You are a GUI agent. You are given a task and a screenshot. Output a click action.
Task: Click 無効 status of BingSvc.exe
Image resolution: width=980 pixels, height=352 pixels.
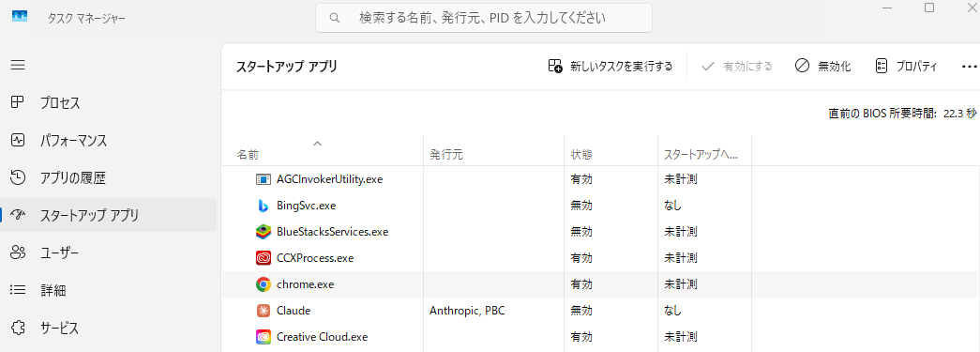[581, 206]
